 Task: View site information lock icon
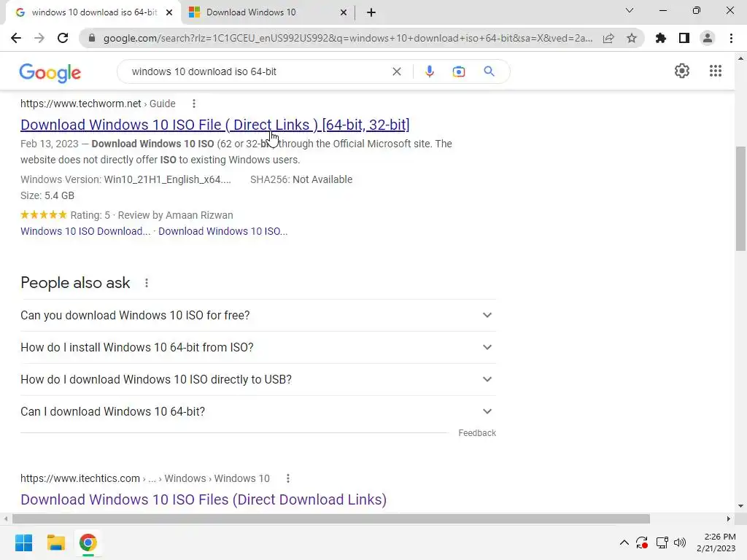[x=92, y=38]
